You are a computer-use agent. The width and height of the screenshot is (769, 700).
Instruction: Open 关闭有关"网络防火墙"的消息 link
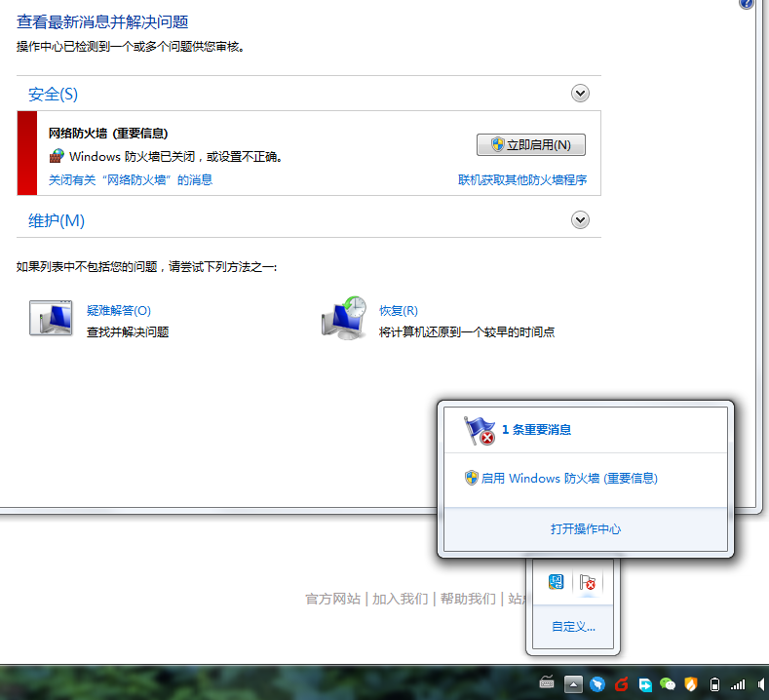(x=131, y=180)
